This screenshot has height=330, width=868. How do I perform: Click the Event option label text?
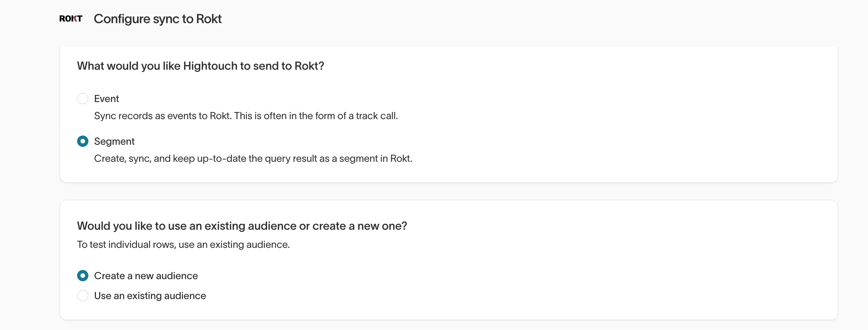pyautogui.click(x=107, y=99)
